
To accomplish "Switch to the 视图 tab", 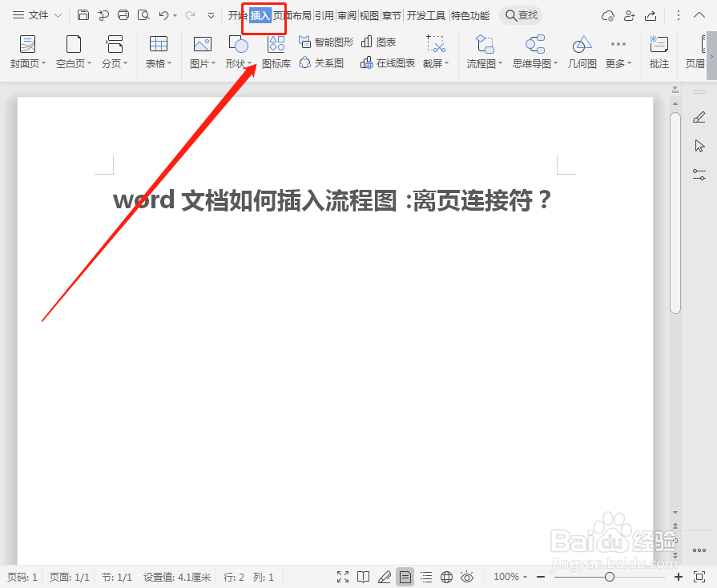I will (x=369, y=15).
